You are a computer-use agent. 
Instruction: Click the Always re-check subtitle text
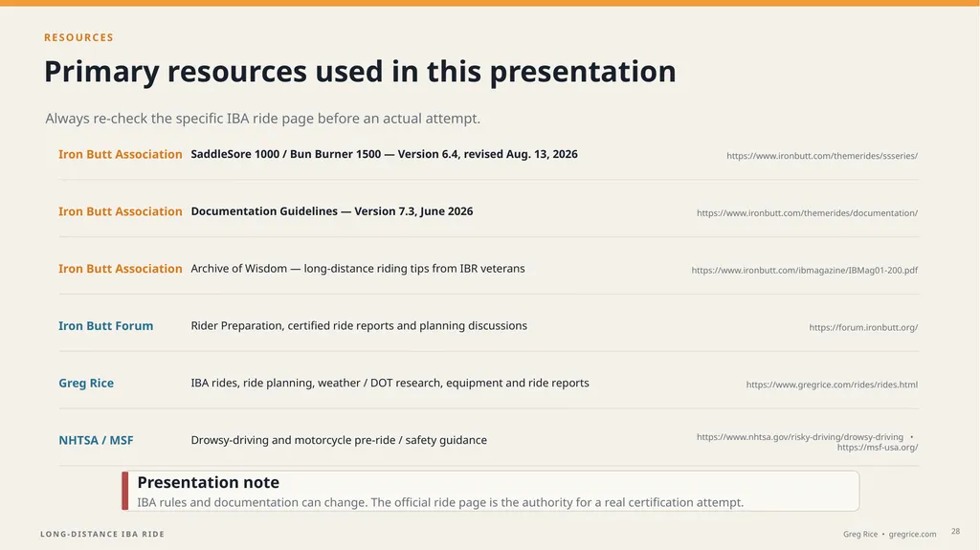[262, 118]
